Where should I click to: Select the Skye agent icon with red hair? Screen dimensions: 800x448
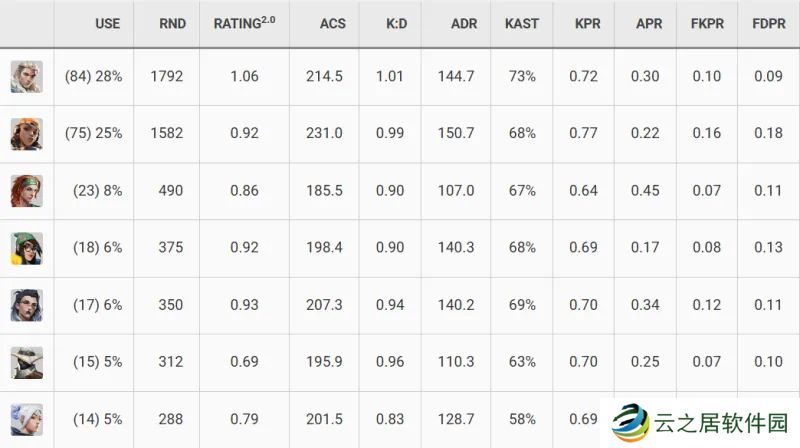click(x=27, y=191)
